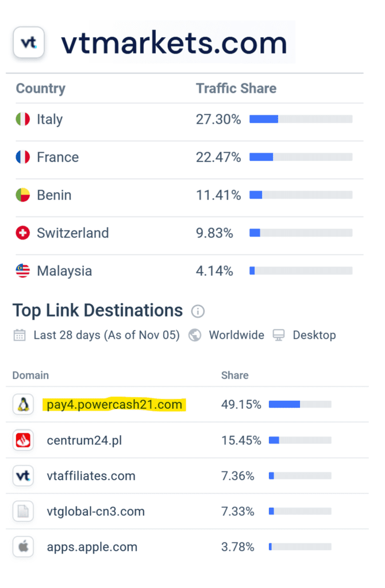Open the vtaffiliates.com domain link
Screen dimensions: 385x588
91,475
